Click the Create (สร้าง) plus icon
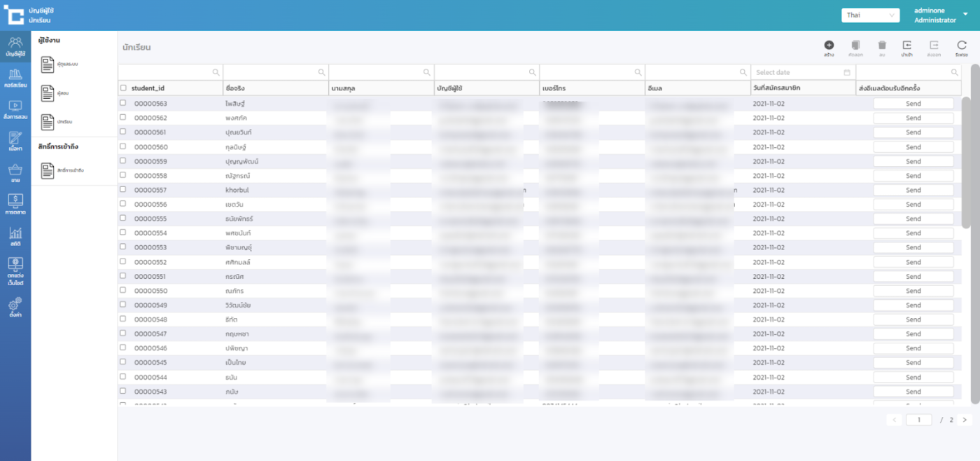The width and height of the screenshot is (980, 461). pos(829,46)
